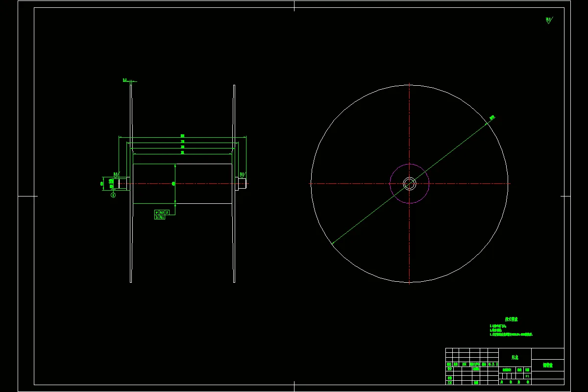The image size is (588, 392).
Task: Select the diameter value text at the diagonal's upper end
Action: pyautogui.click(x=492, y=118)
